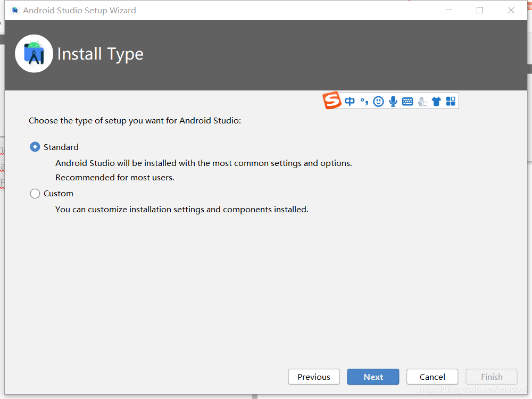Click 'Recommended for most users.' text
Image resolution: width=532 pixels, height=399 pixels.
point(115,178)
